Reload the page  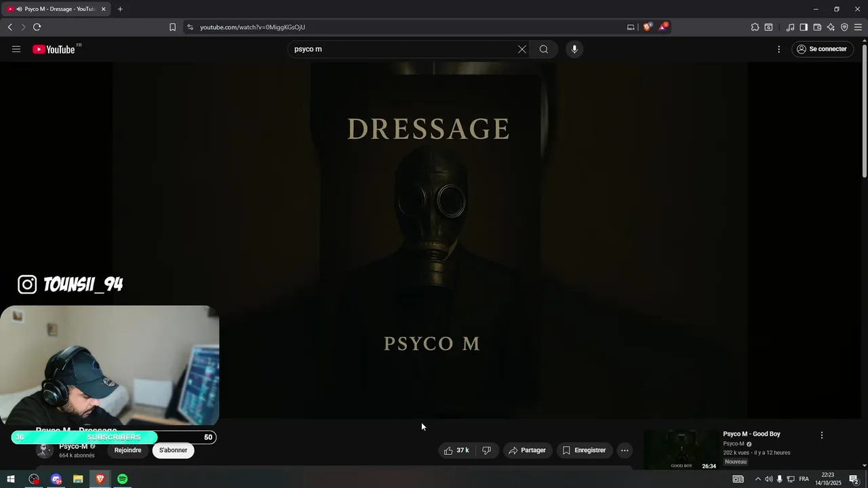pos(37,27)
